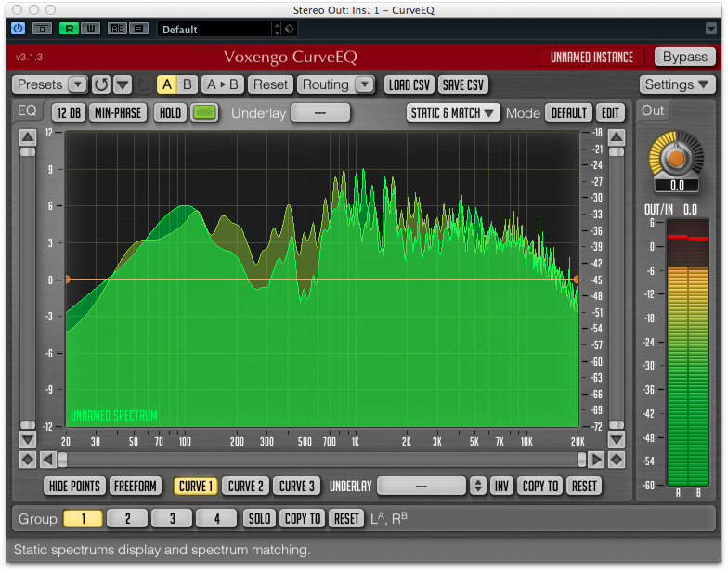Select state B

coord(188,85)
